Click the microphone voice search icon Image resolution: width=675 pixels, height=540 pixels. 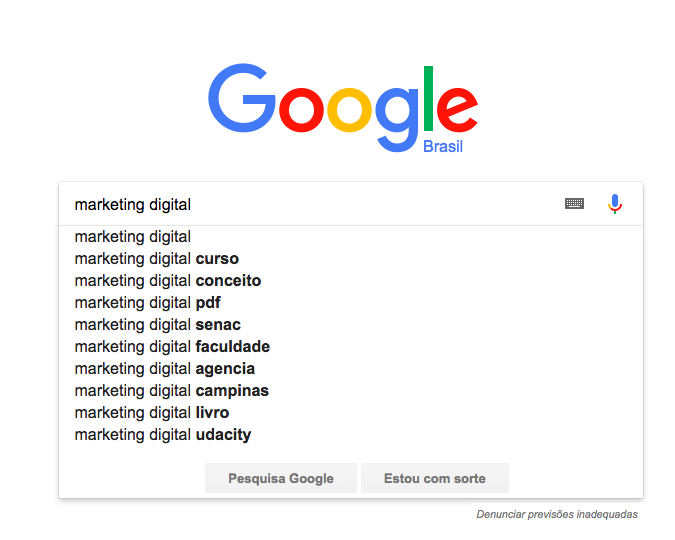point(615,204)
